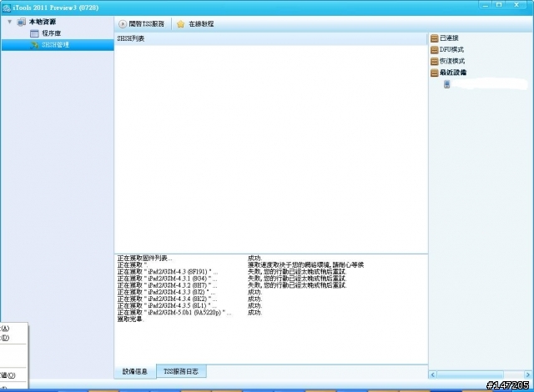Expand the 已連接 device group
This screenshot has width=534, height=392.
point(449,38)
